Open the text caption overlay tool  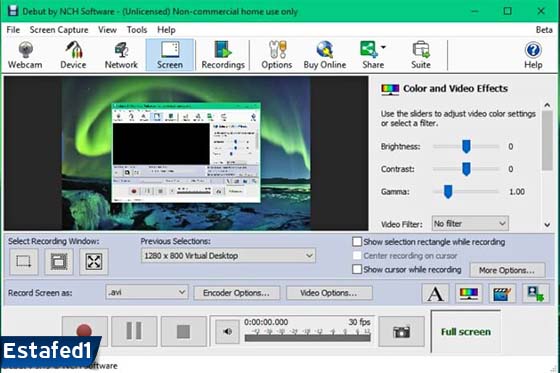[435, 294]
